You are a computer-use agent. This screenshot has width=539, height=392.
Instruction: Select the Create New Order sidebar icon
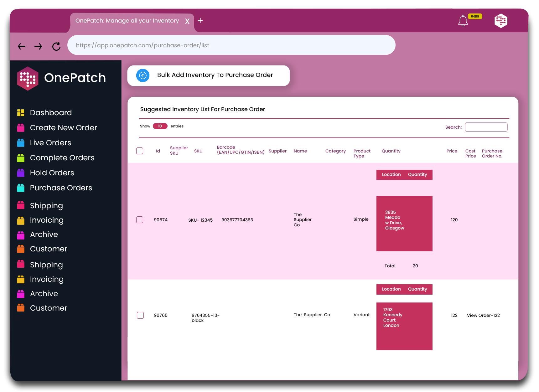(x=20, y=127)
